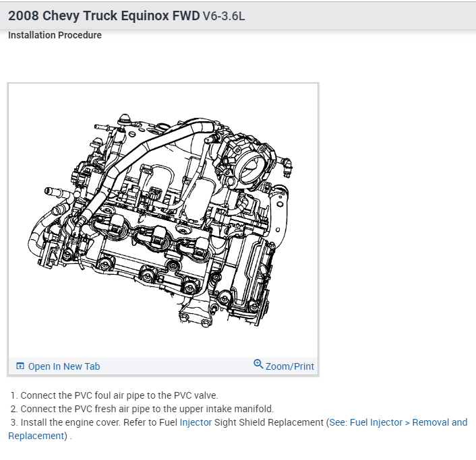Click the empty image toolbar between both links

point(177,366)
